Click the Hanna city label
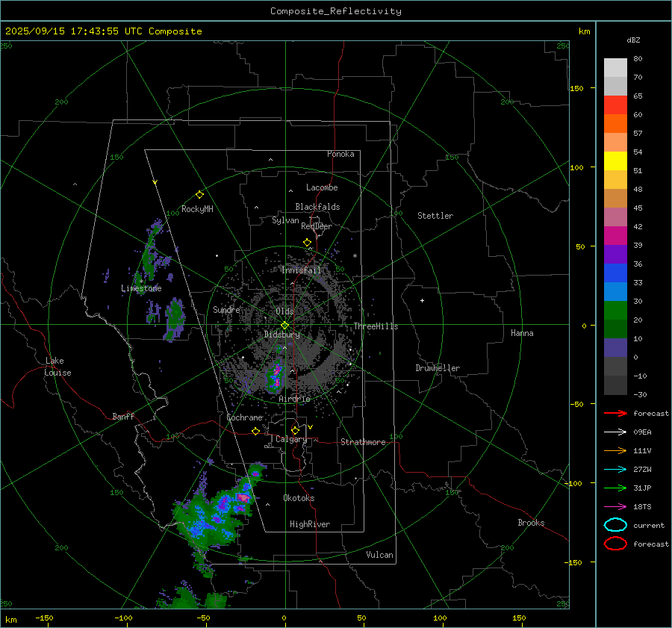 522,333
